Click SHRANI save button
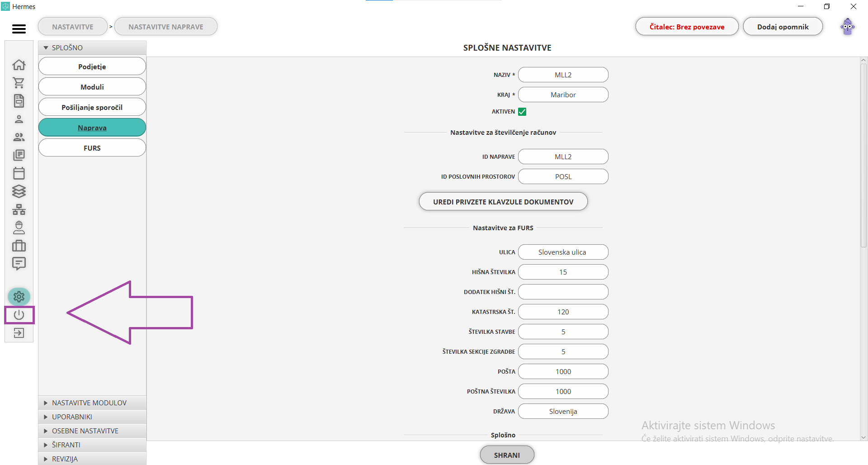 click(507, 455)
